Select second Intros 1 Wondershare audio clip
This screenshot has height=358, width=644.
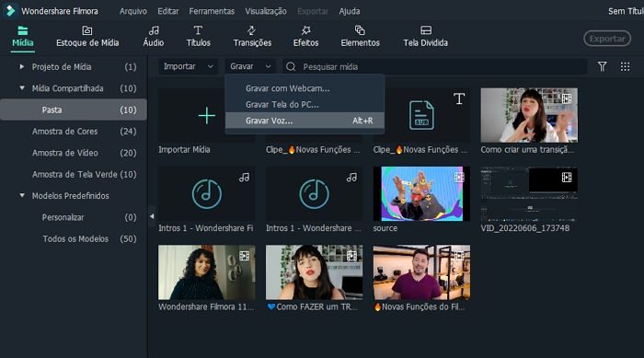[315, 193]
